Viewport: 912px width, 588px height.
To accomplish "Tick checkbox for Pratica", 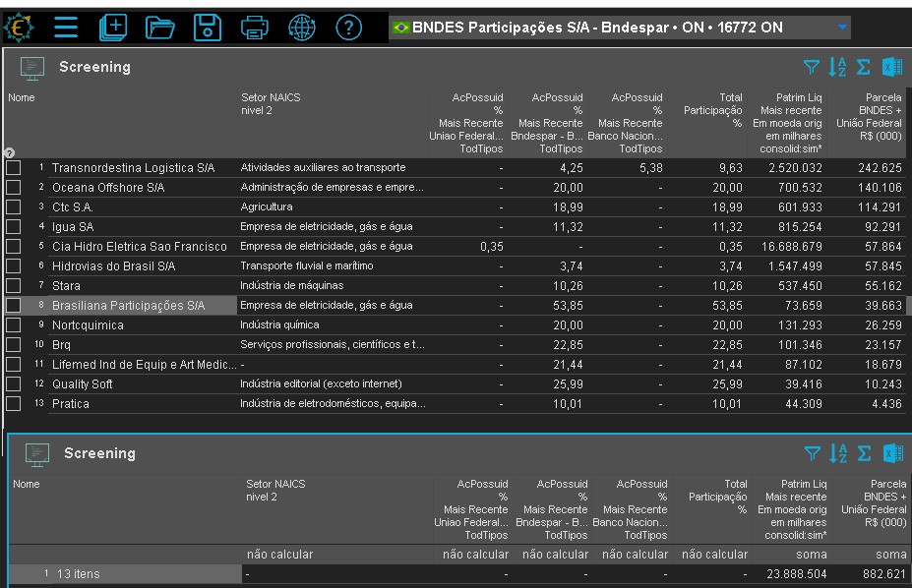I will point(14,404).
